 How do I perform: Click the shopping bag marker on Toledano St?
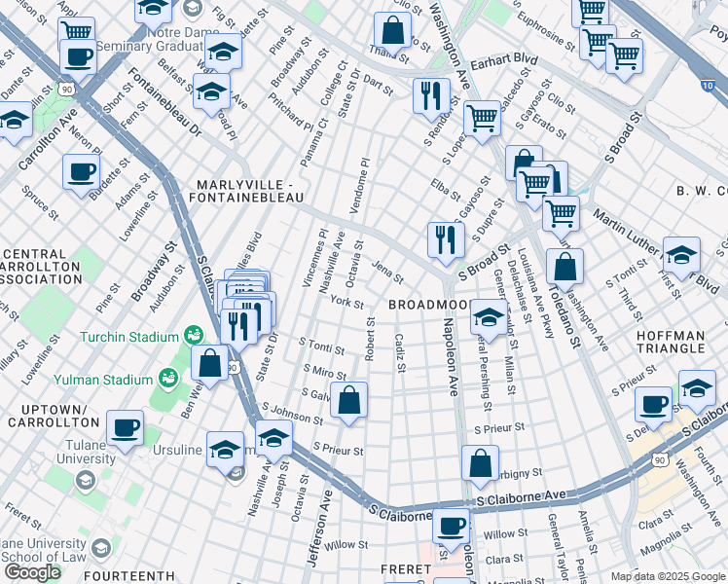pos(565,270)
